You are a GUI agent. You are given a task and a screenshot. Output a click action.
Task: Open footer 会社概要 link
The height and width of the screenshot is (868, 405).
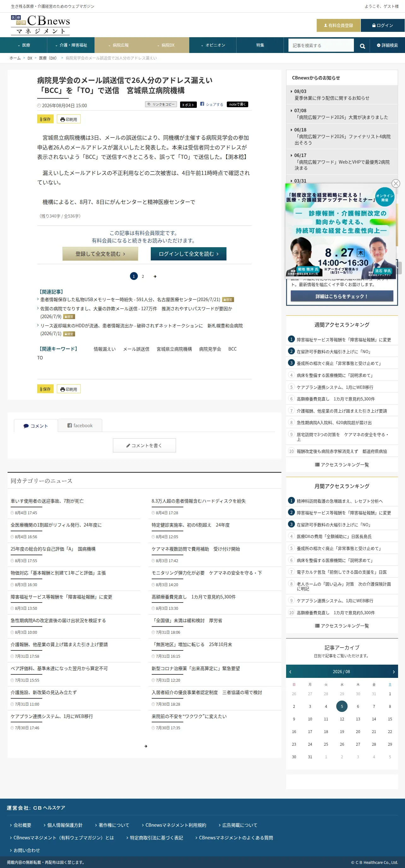[22, 825]
